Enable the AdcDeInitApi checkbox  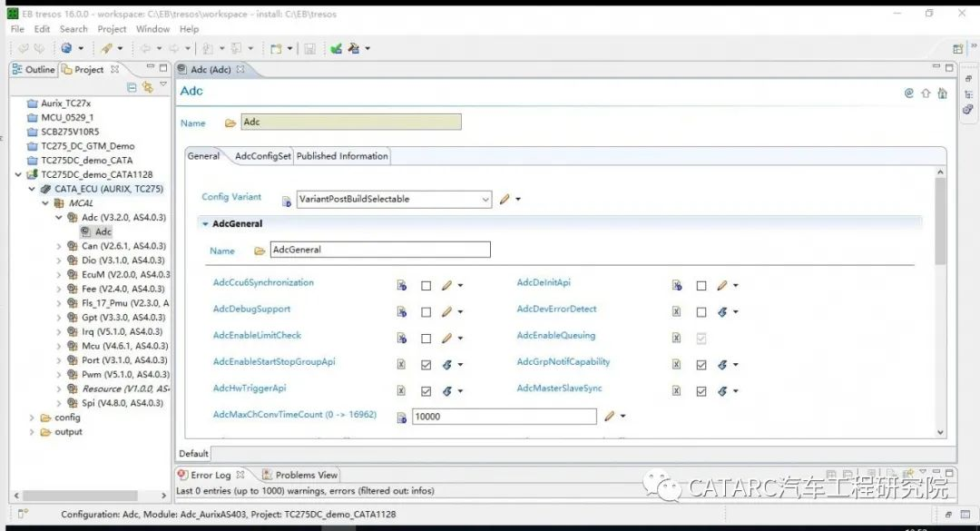701,286
